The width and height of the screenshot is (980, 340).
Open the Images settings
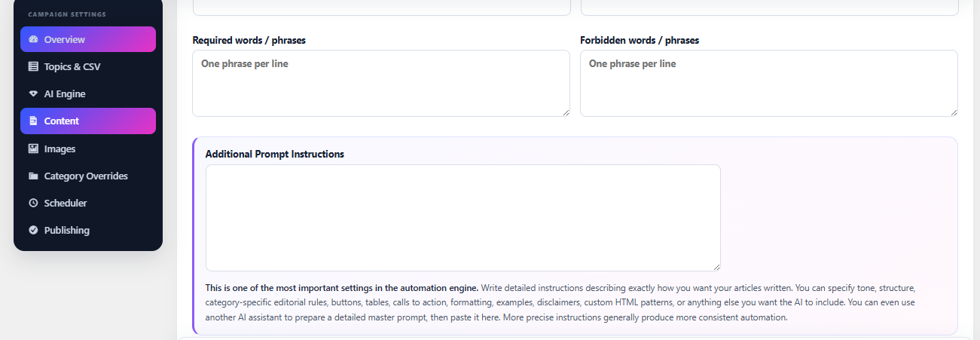(88, 149)
